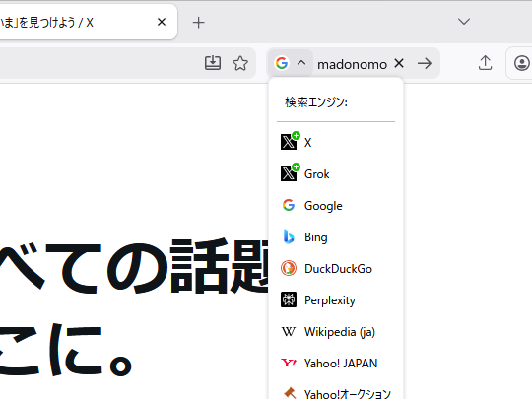
Task: Choose Google in search engine list
Action: (x=336, y=205)
